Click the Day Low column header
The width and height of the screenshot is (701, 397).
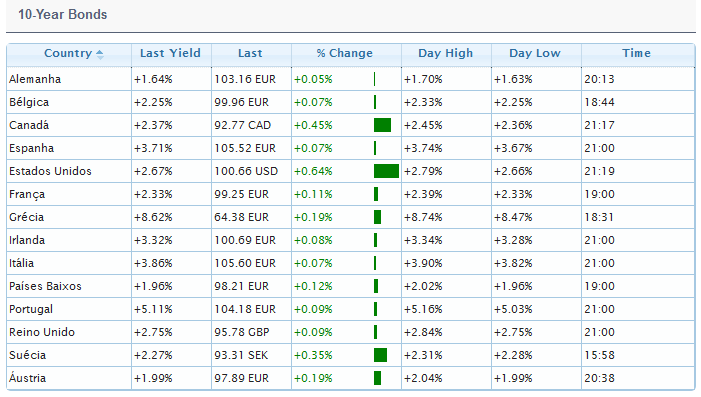coord(535,53)
